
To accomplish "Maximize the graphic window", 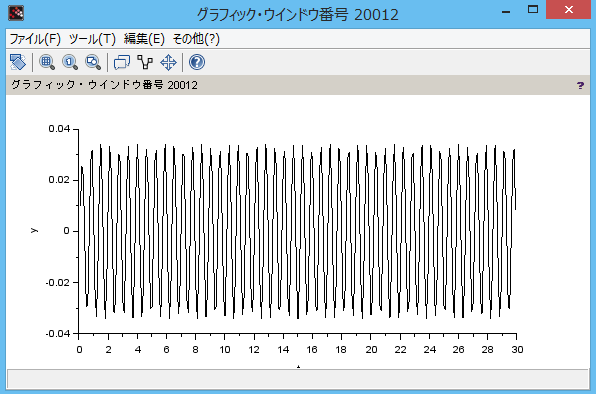I will point(533,9).
